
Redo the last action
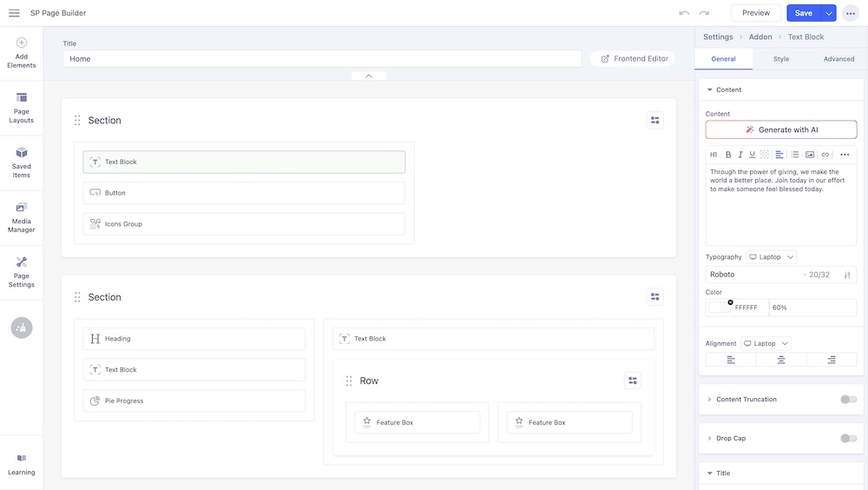click(x=704, y=13)
